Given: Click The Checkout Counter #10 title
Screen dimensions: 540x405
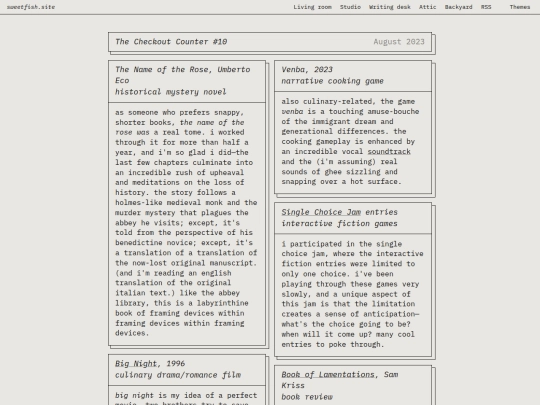Looking at the screenshot, I should pyautogui.click(x=171, y=42).
